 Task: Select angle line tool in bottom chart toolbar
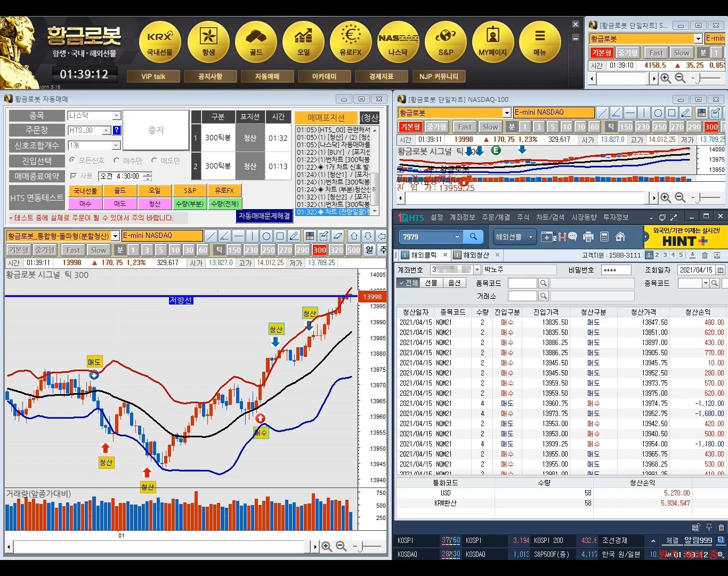(224, 236)
